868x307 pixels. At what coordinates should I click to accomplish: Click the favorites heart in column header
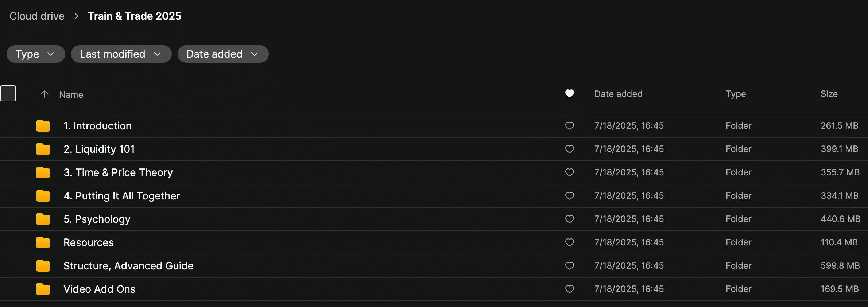pos(569,94)
